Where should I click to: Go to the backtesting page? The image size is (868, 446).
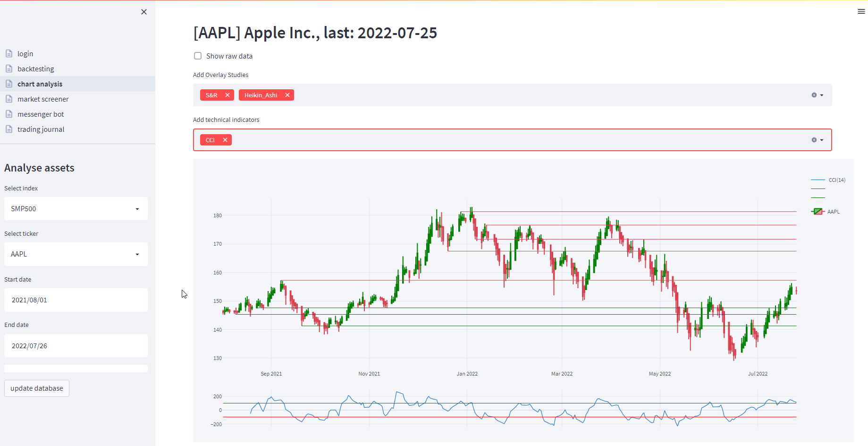pyautogui.click(x=36, y=69)
